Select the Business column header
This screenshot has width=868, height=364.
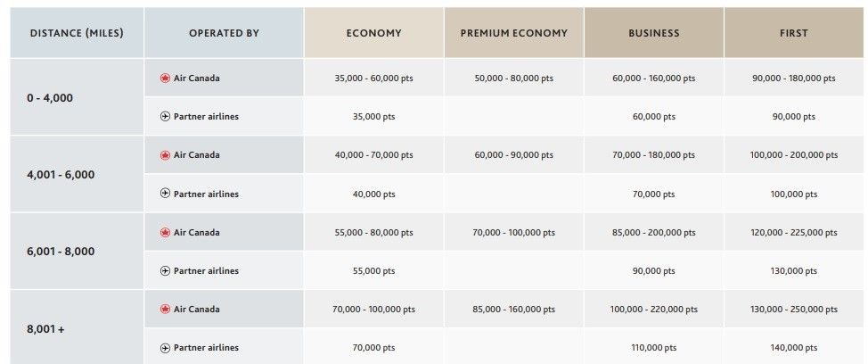(653, 33)
